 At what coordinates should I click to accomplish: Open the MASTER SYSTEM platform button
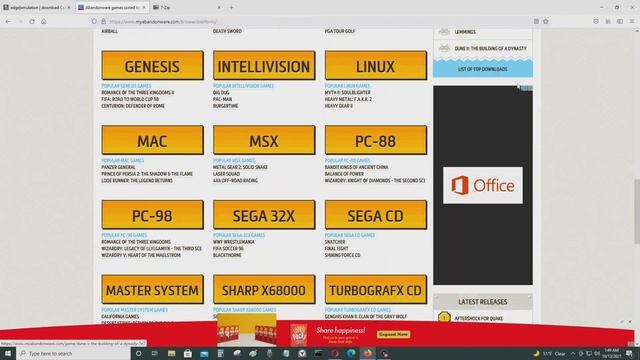point(152,289)
